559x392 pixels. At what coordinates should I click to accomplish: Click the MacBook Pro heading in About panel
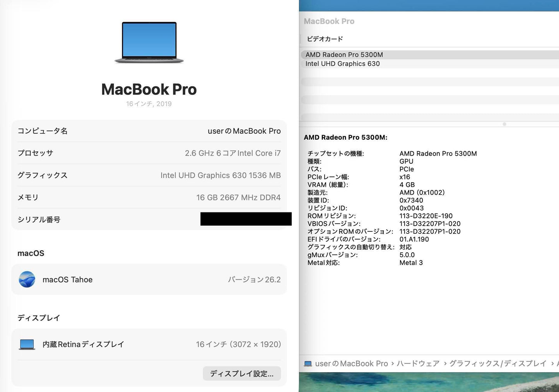(x=149, y=89)
